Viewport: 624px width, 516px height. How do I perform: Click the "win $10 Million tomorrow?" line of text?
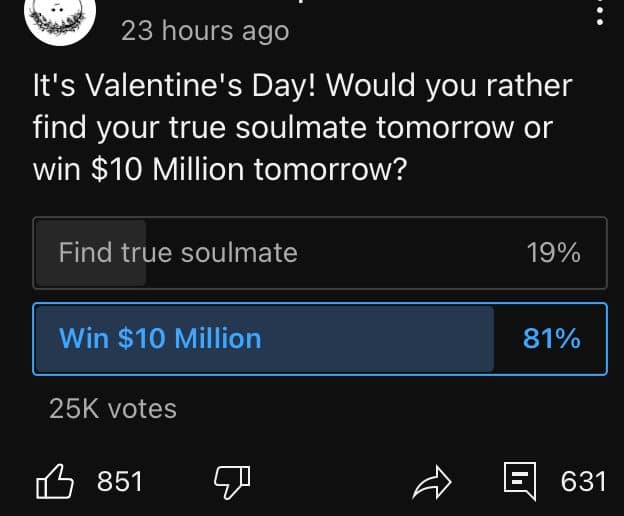click(x=220, y=168)
